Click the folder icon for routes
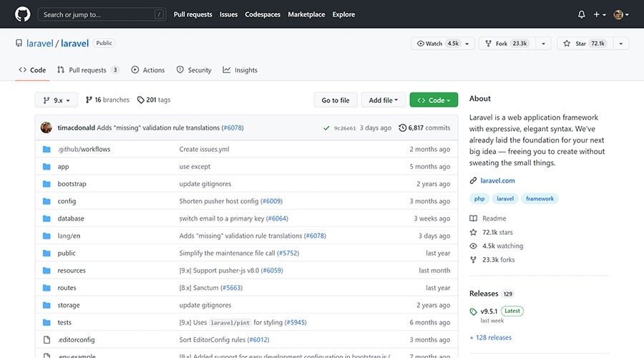 click(47, 288)
